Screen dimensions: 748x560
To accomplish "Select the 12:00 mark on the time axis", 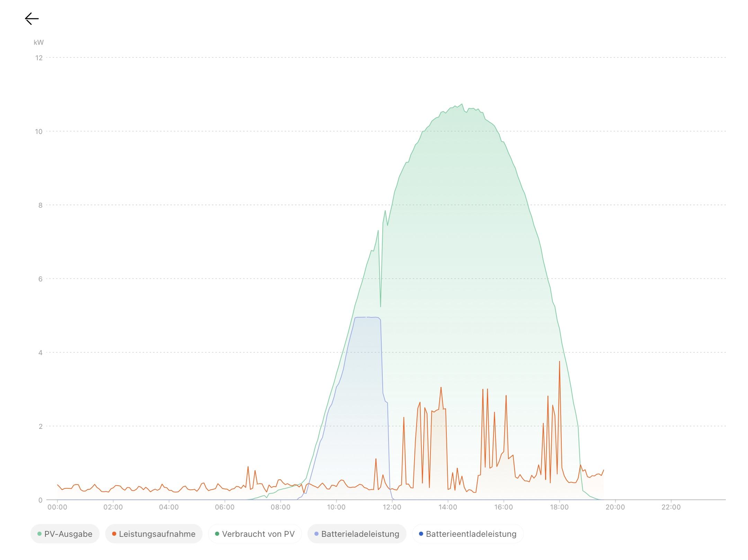I will coord(392,507).
